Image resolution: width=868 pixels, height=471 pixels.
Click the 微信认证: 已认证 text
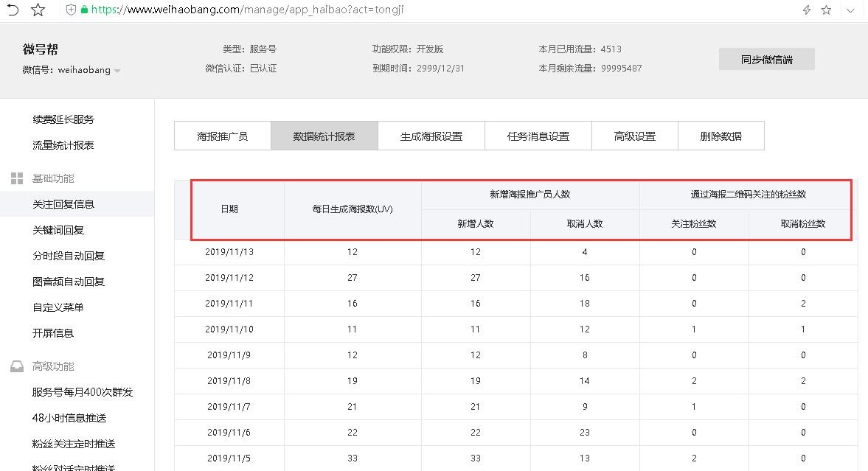click(x=241, y=69)
